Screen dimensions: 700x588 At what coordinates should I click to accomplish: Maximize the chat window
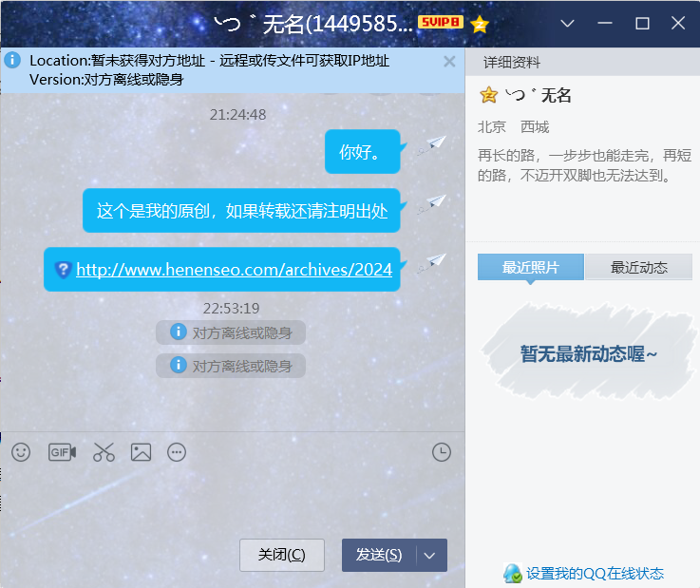(x=642, y=23)
